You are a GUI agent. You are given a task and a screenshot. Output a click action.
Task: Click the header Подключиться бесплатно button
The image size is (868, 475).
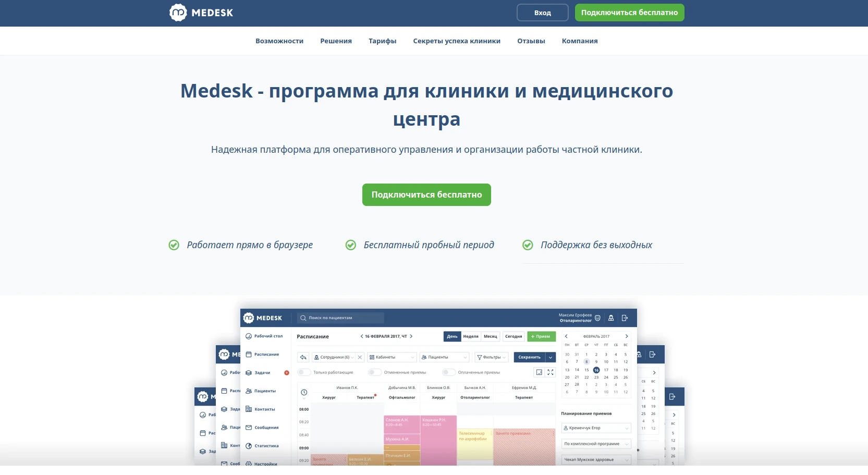tap(629, 13)
